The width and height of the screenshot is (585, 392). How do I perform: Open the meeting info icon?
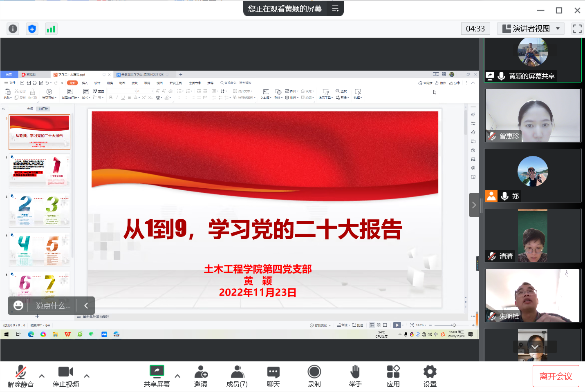pos(13,29)
